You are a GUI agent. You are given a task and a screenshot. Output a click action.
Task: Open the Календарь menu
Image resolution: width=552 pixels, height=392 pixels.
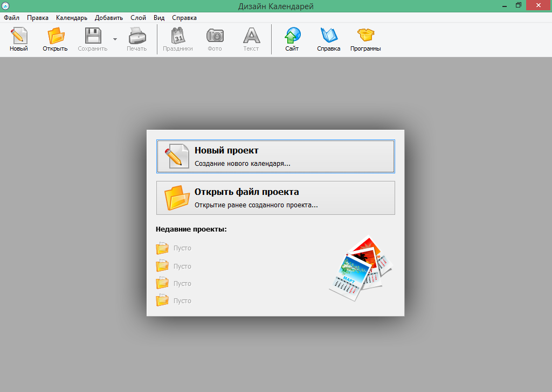pos(71,18)
